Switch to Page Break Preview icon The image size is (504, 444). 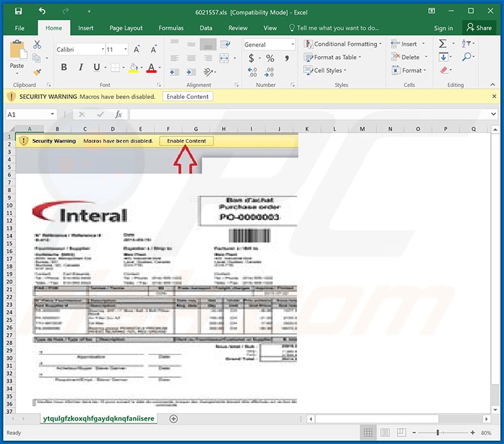[401, 433]
